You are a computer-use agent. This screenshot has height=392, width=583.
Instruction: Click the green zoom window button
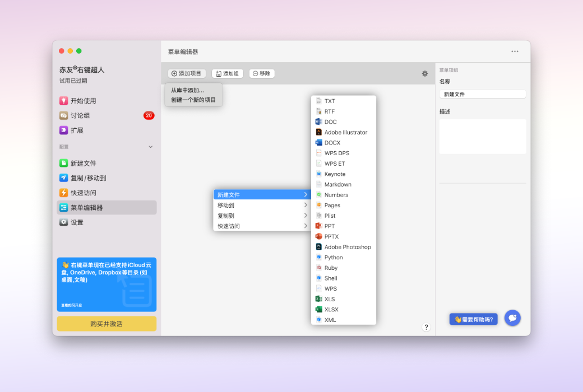[79, 51]
